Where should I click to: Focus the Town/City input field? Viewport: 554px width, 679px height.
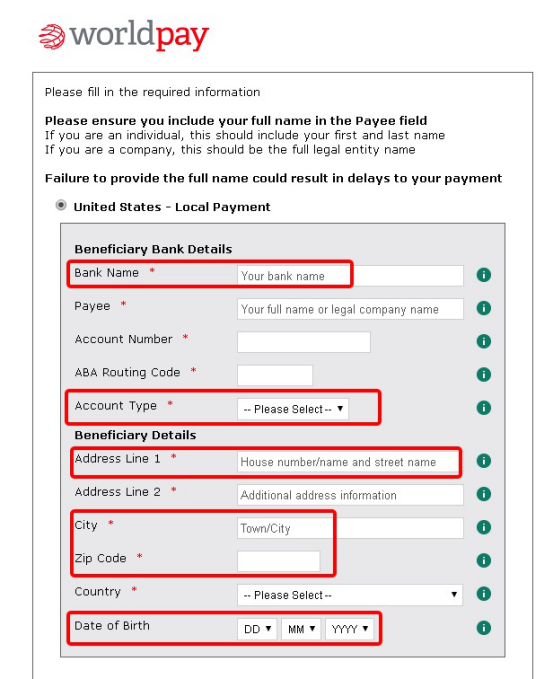350,528
